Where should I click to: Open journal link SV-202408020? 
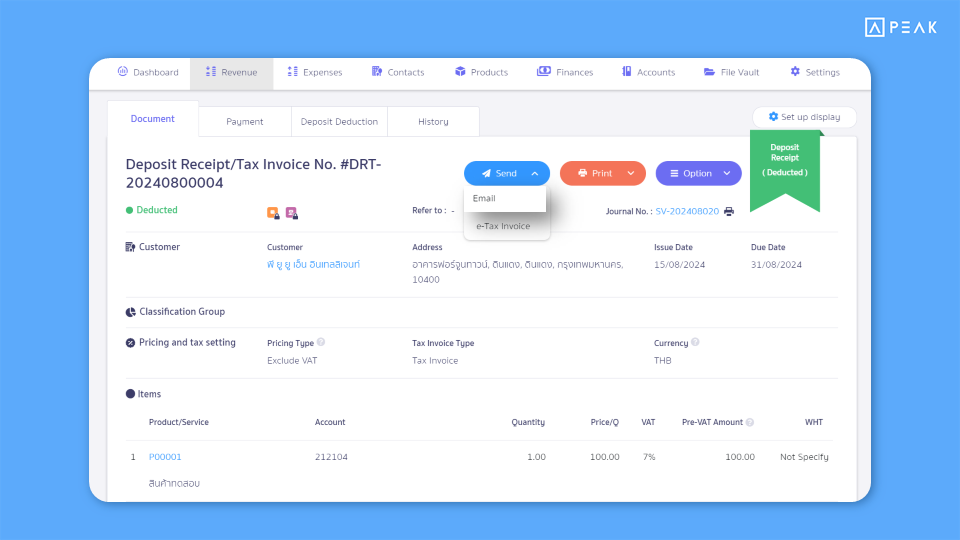pyautogui.click(x=687, y=211)
